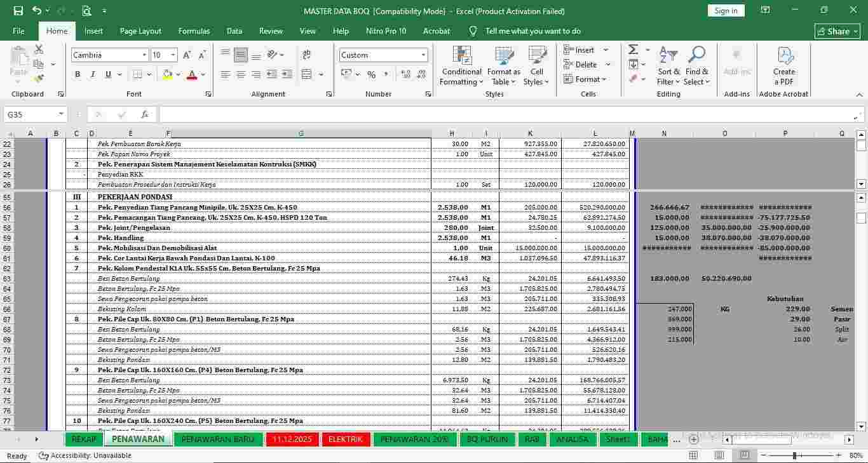Viewport: 868px width, 463px height.
Task: Open the font color dropdown arrow
Action: tap(203, 74)
